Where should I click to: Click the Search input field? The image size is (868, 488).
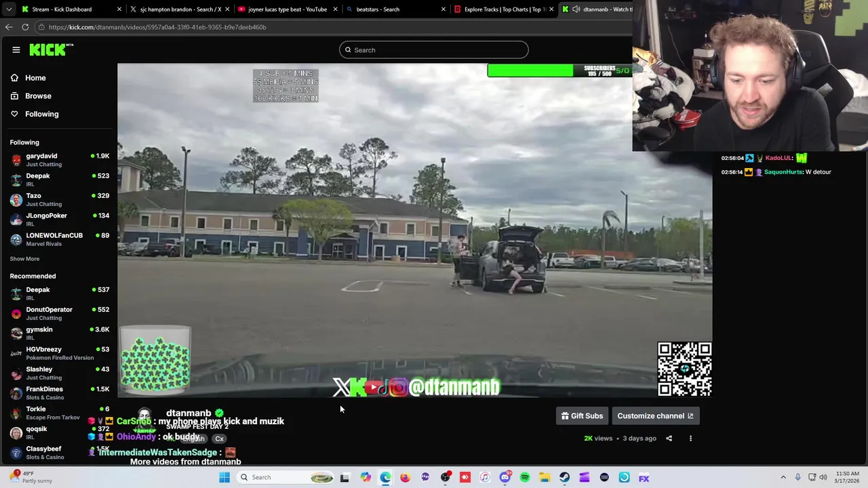tap(434, 50)
